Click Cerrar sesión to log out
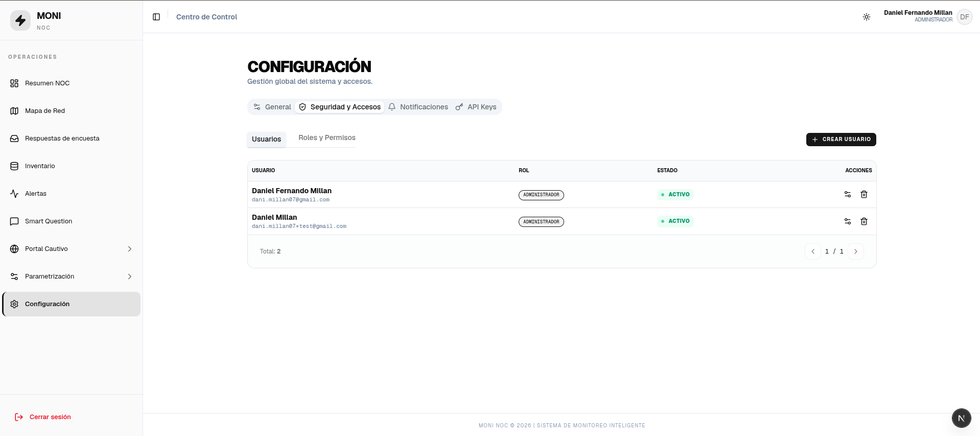The height and width of the screenshot is (436, 980). 43,417
